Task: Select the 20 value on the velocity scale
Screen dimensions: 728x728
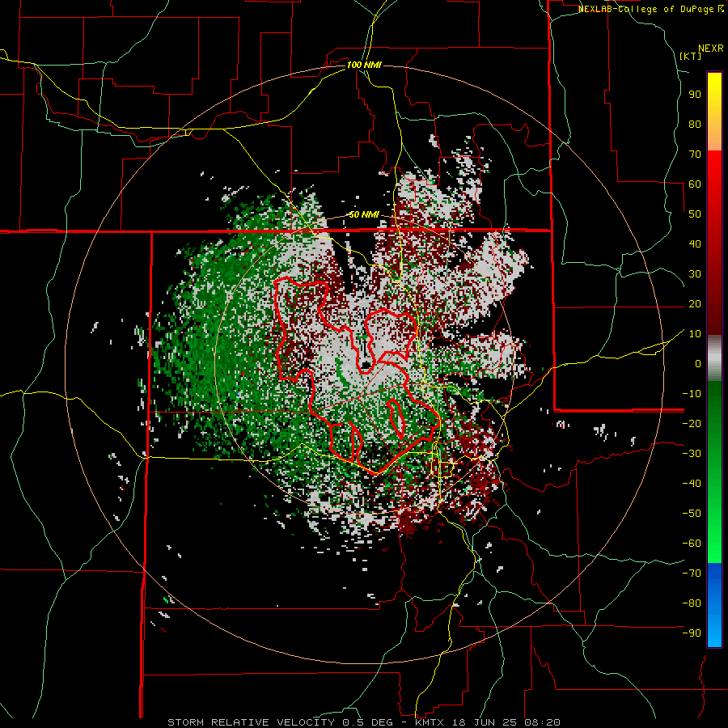Action: pos(695,303)
